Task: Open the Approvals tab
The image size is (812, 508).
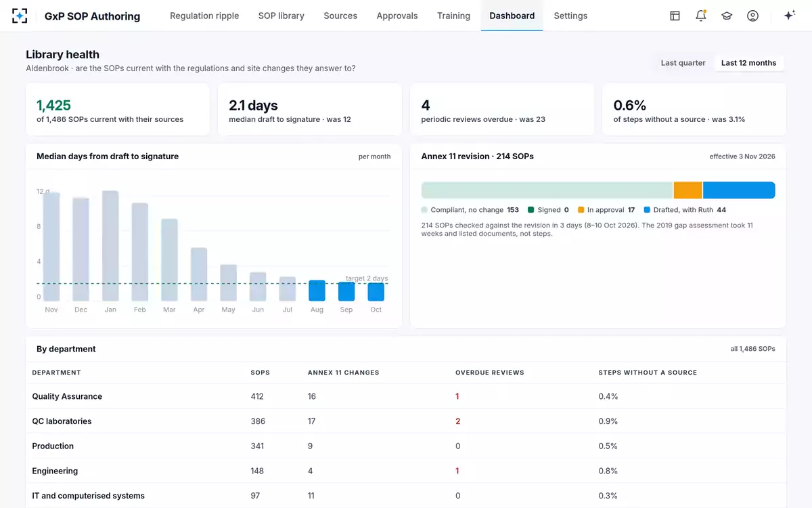Action: tap(397, 16)
